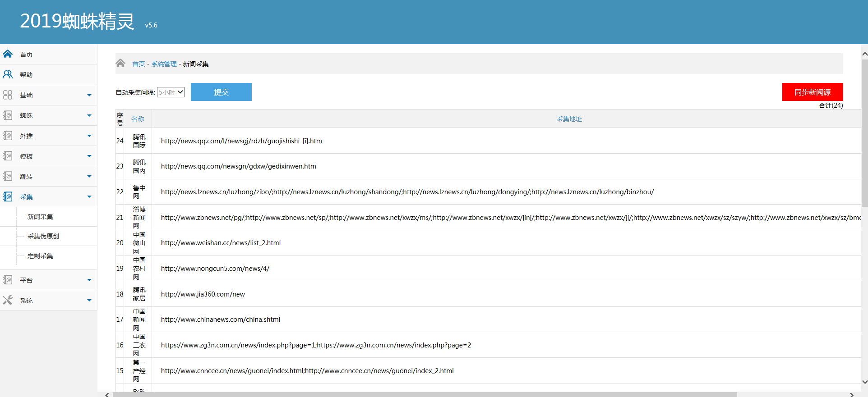Click the notebook icon beside 外推
Image resolution: width=868 pixels, height=397 pixels.
point(8,136)
